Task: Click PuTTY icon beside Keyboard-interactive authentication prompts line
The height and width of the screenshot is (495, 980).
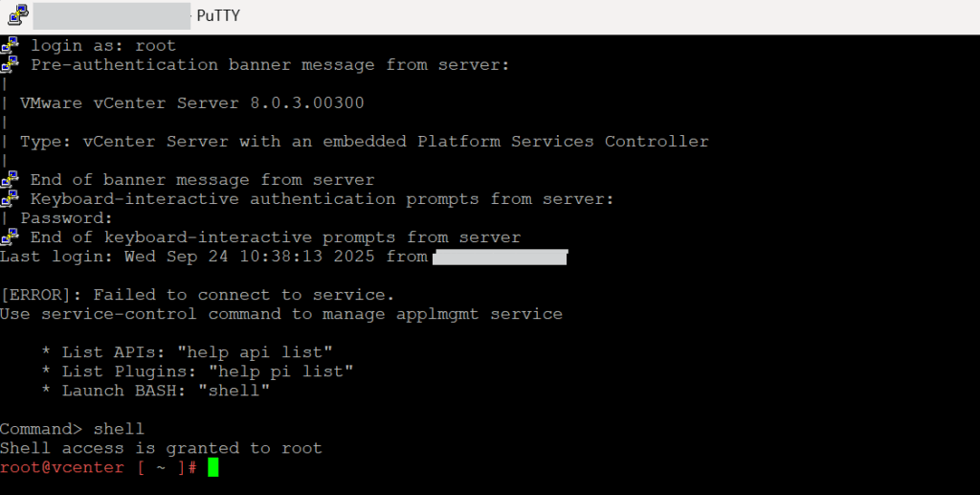Action: [10, 198]
